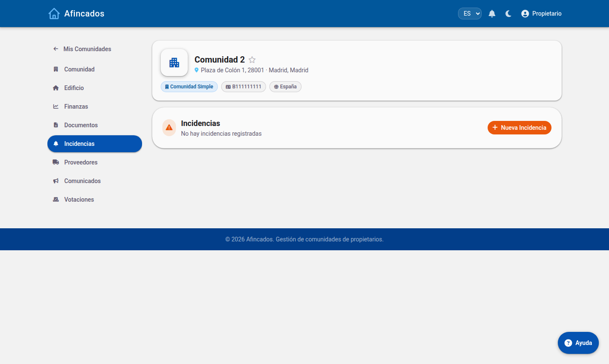Open the Proveedores sidebar section
Screen dimensions: 609x364
point(95,162)
